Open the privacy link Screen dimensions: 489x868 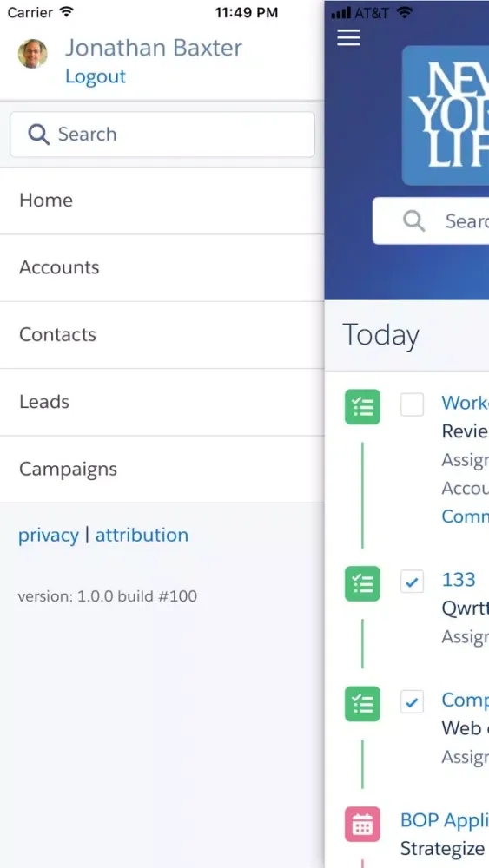click(49, 536)
